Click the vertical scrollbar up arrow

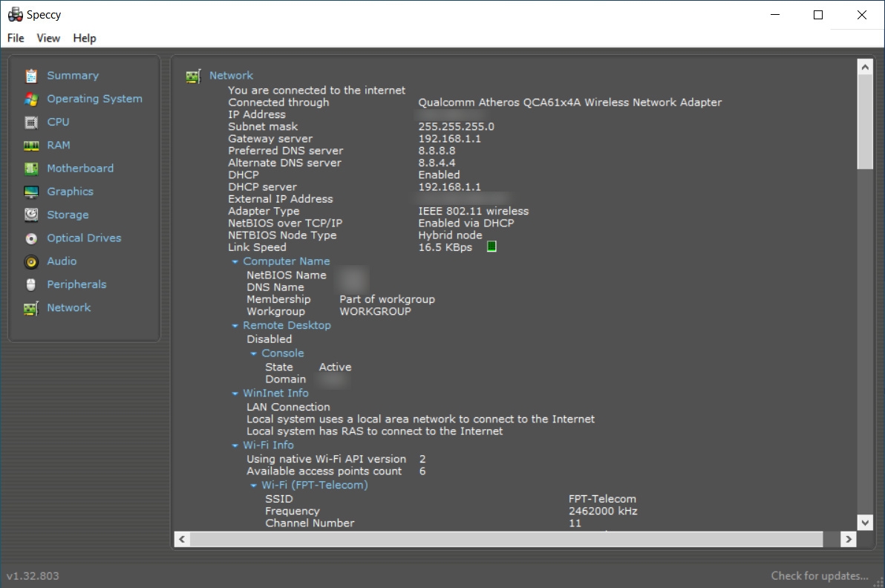865,67
